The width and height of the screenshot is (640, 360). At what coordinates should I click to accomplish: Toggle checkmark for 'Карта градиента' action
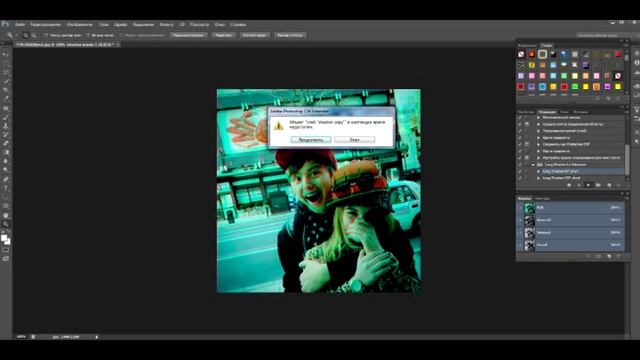pos(520,151)
